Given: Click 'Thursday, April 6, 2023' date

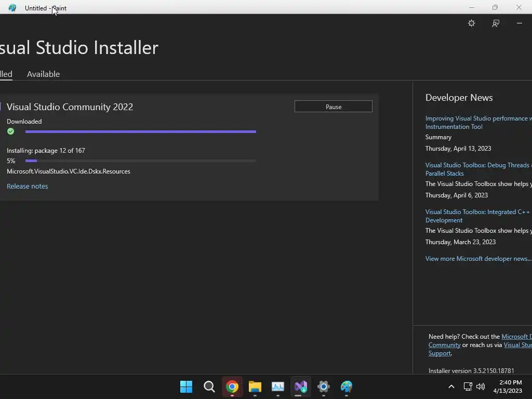Looking at the screenshot, I should tap(457, 195).
